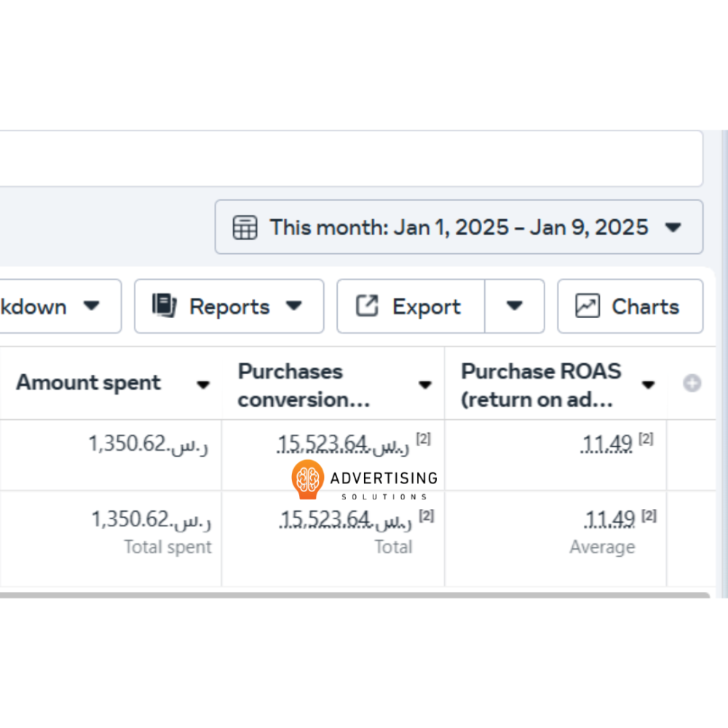Open the date range dropdown arrow

673,227
